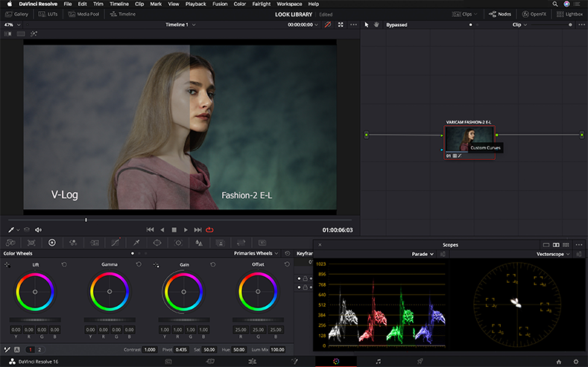Toggle the Lightbox view
588x367 pixels.
569,14
